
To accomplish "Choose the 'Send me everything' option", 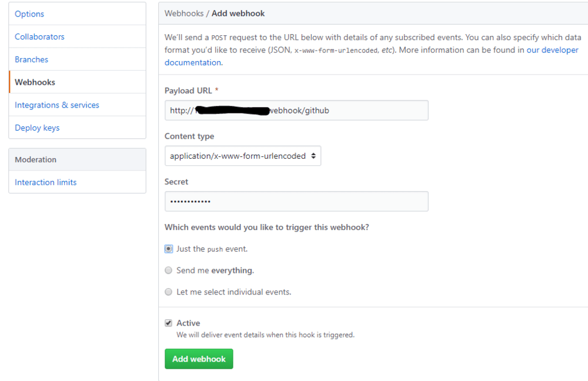I will (169, 270).
